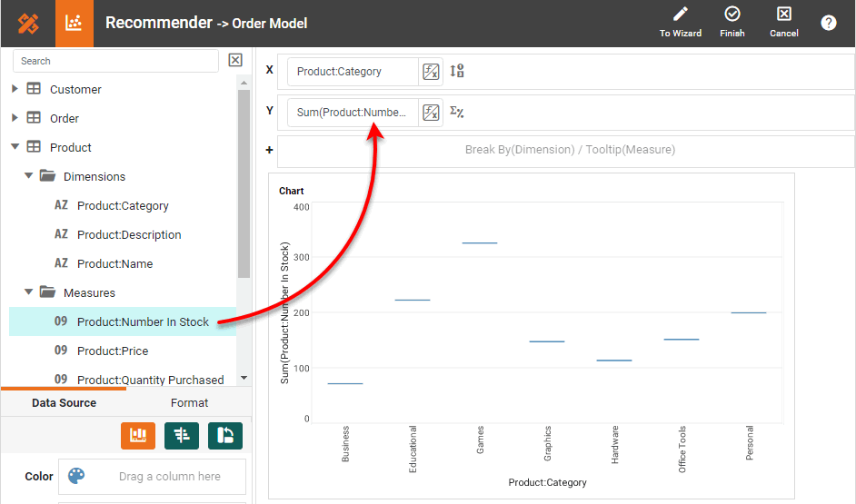Collapse the Dimensions folder

pos(29,176)
